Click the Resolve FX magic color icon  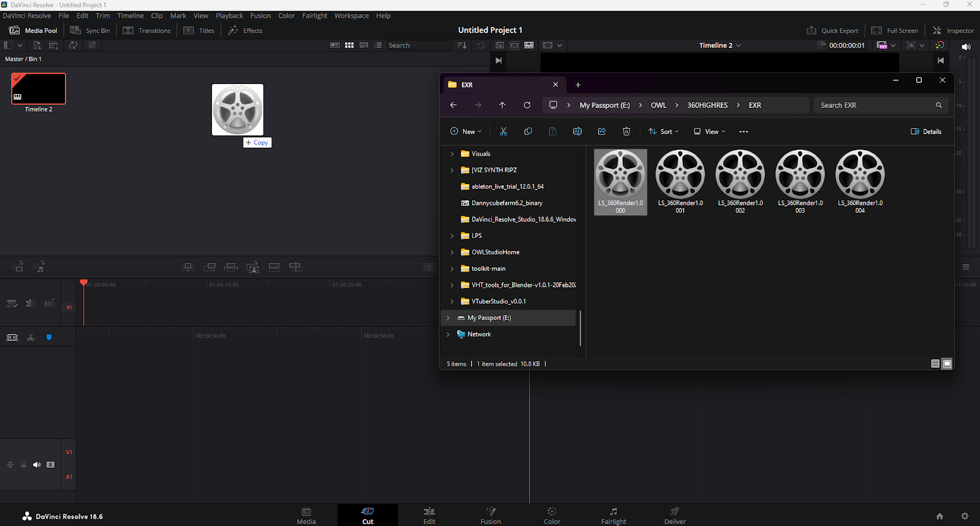pyautogui.click(x=940, y=45)
